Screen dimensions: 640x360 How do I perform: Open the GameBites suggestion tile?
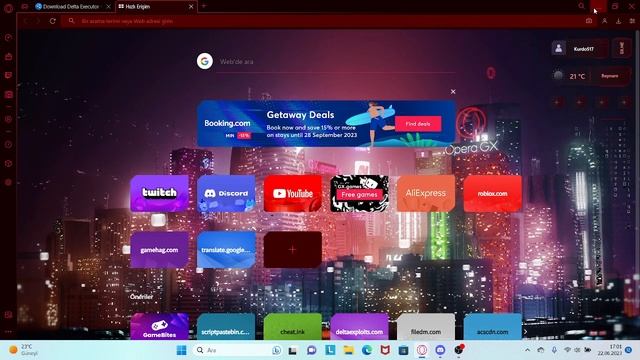click(160, 327)
